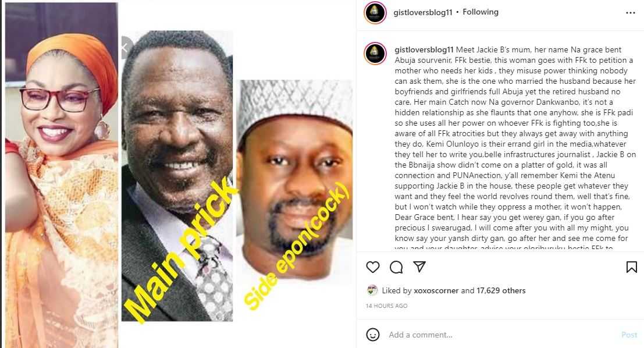Viewport: 644px width, 348px height.
Task: Click the '14 hours ago' timestamp
Action: [387, 306]
